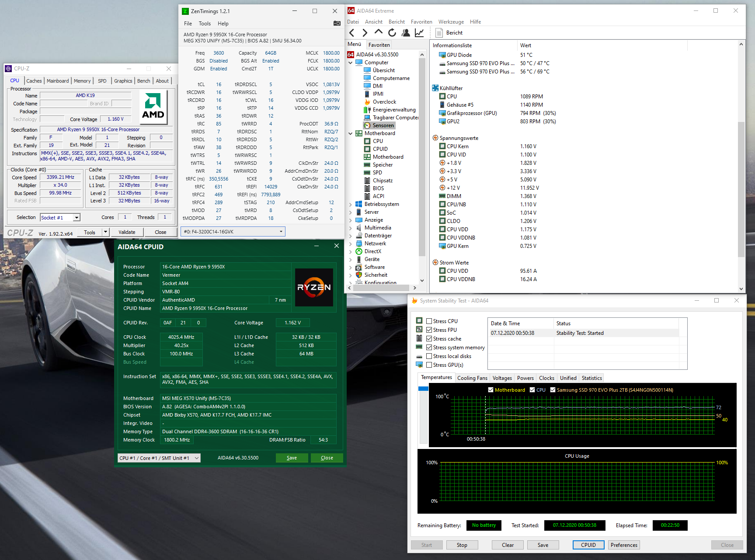Switch to CPU-Z Memory tab

[x=82, y=81]
